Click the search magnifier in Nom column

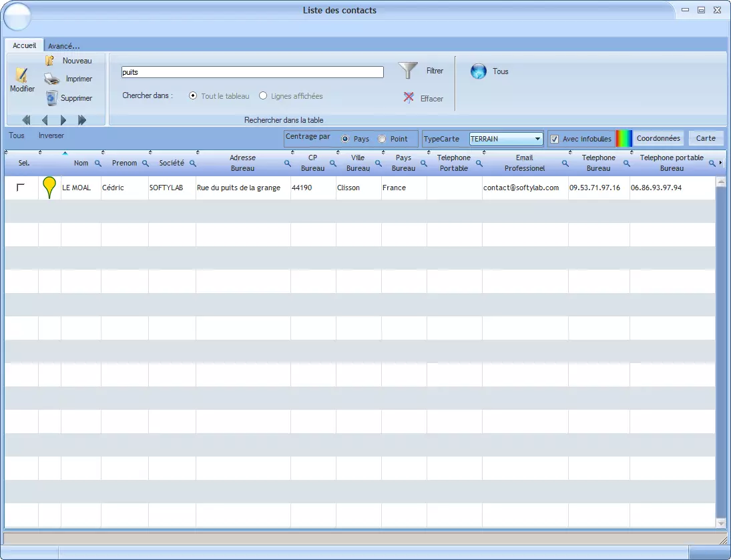[x=98, y=164]
